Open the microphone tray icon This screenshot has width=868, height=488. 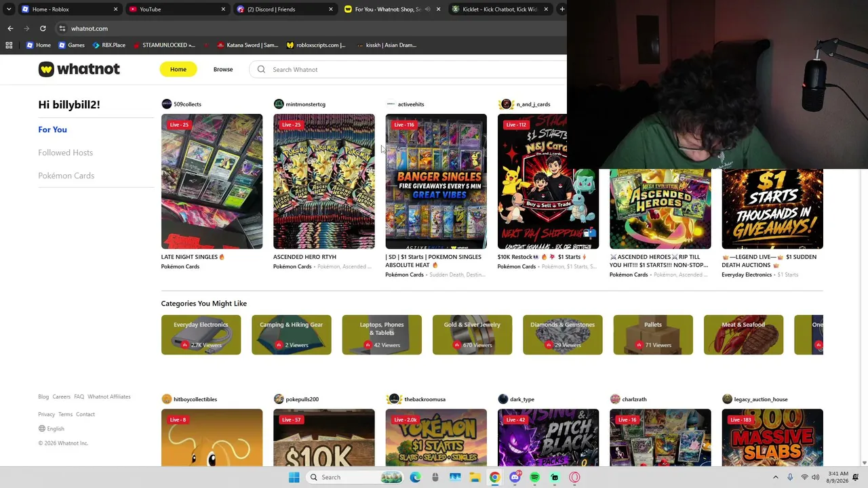tap(790, 477)
